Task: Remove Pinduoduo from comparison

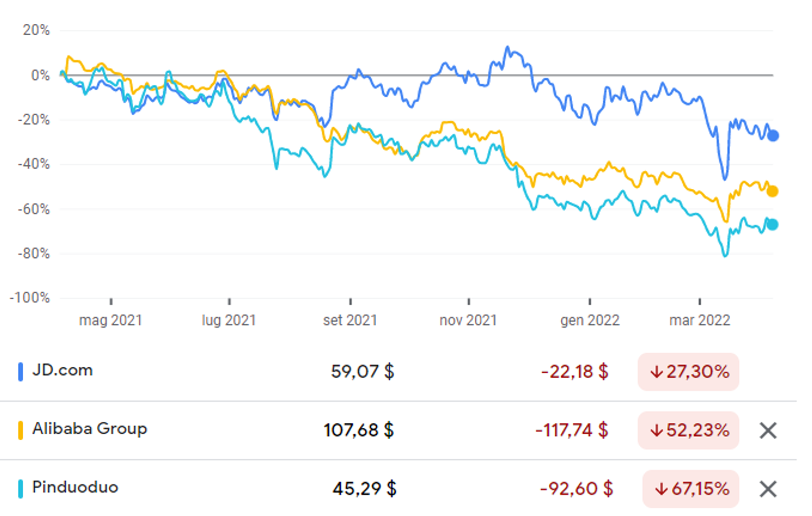Action: pos(768,489)
